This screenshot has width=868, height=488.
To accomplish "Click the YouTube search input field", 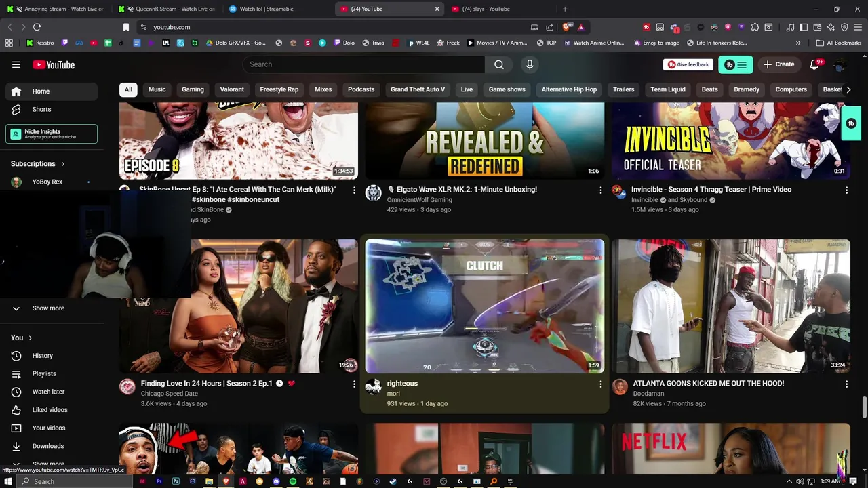I will tap(363, 64).
